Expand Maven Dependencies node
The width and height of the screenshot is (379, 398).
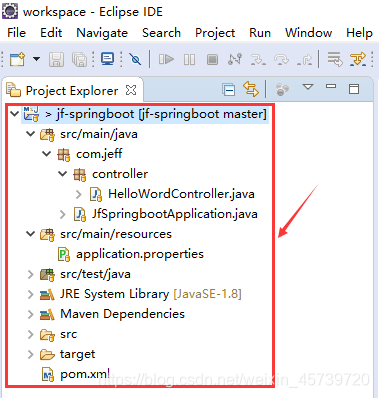[x=31, y=314]
